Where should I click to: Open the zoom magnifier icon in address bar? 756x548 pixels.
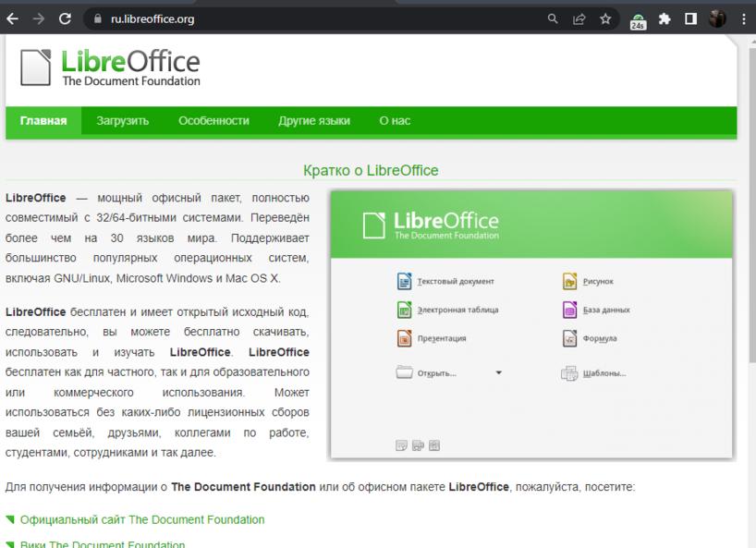point(553,18)
